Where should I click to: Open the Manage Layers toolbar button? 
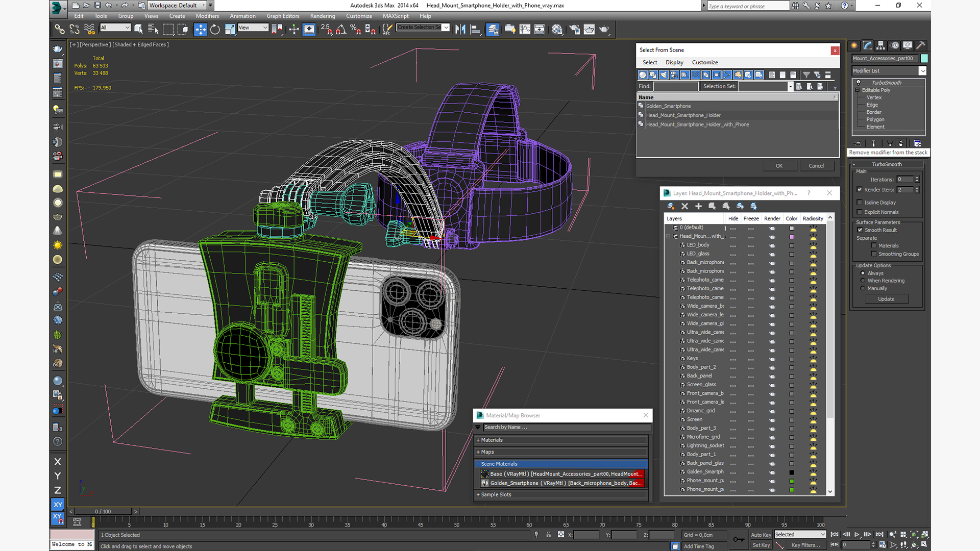[493, 29]
